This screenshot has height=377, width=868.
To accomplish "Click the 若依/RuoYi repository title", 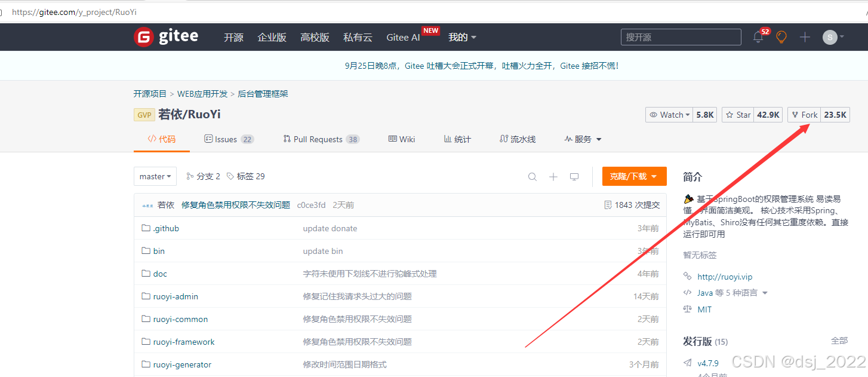I will (x=189, y=115).
